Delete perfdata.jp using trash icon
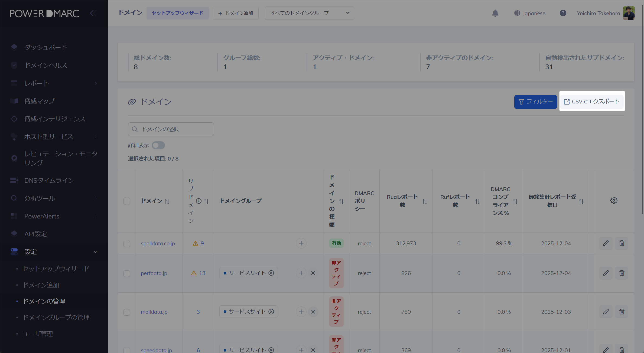Image resolution: width=644 pixels, height=353 pixels. (622, 273)
